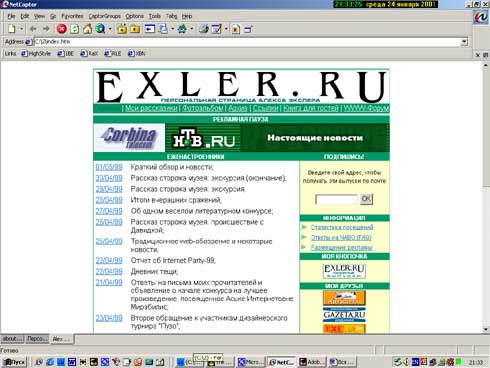The width and height of the screenshot is (490, 368).
Task: Open the CaptorGroups menu
Action: [x=104, y=16]
